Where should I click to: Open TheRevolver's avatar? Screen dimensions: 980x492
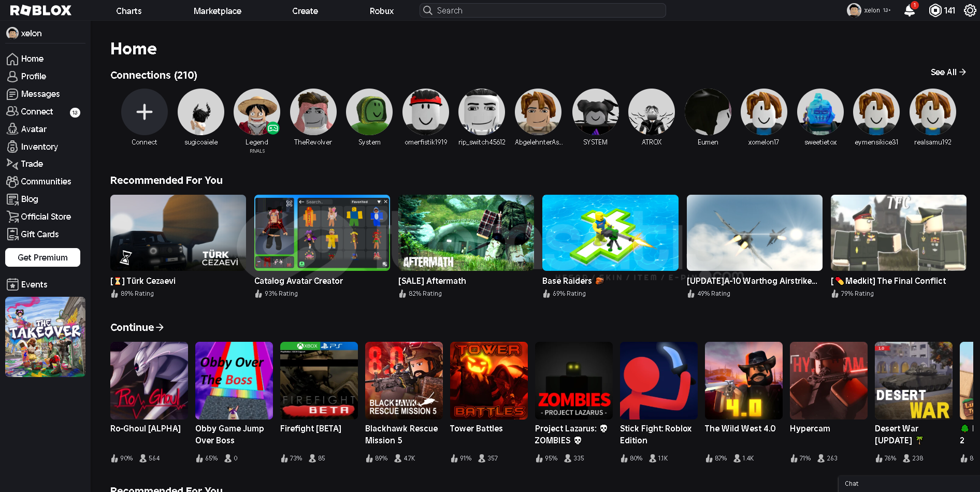(313, 112)
